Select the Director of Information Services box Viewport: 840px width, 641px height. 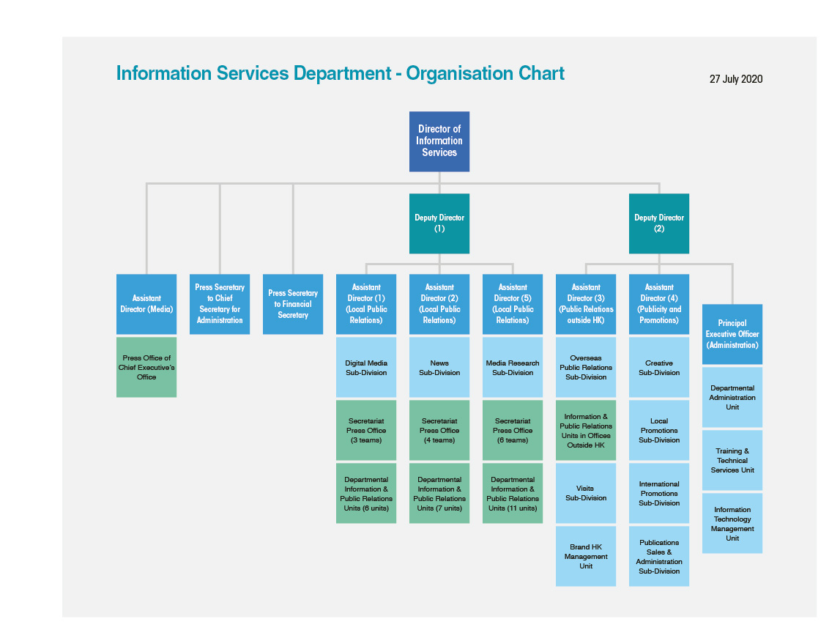(x=439, y=141)
